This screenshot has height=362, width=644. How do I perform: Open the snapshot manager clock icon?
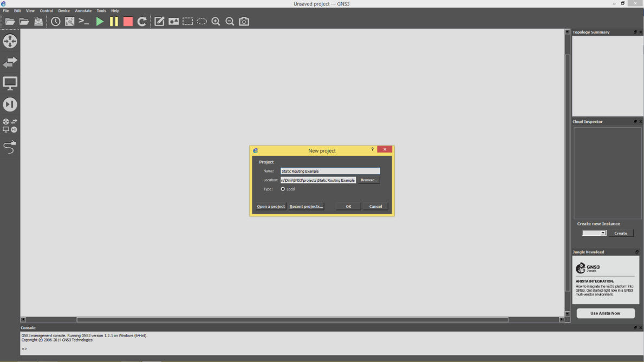[55, 21]
